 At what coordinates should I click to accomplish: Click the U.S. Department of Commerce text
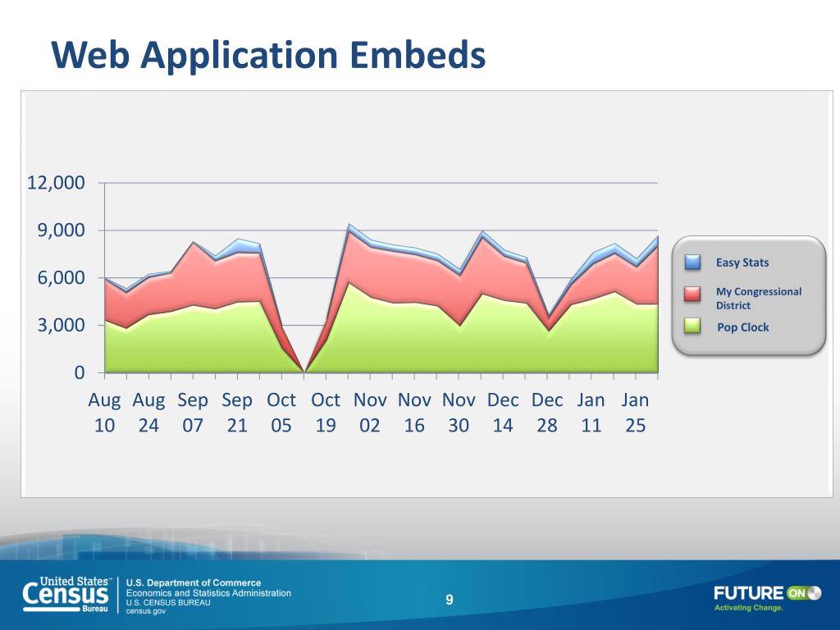tap(194, 583)
